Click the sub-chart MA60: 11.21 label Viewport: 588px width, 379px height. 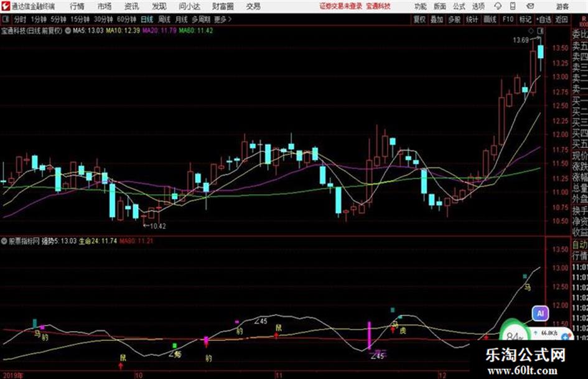136,241
